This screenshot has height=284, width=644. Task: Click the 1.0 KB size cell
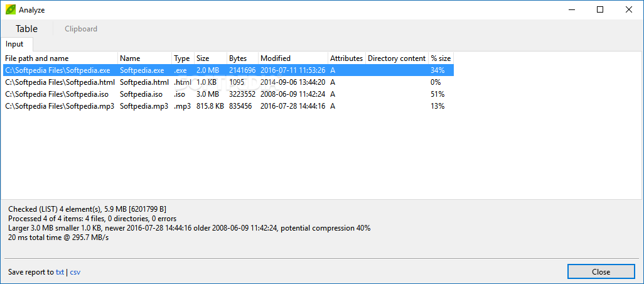coord(207,82)
